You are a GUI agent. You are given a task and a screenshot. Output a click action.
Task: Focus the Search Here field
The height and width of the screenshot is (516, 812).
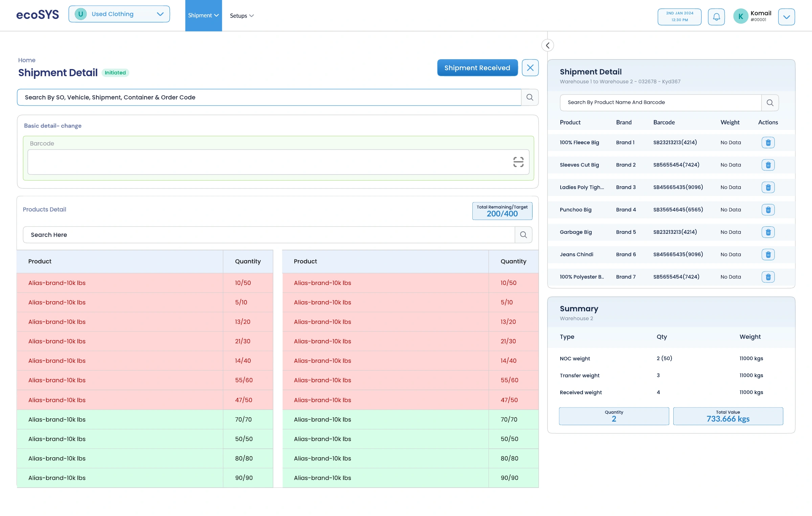pos(269,235)
